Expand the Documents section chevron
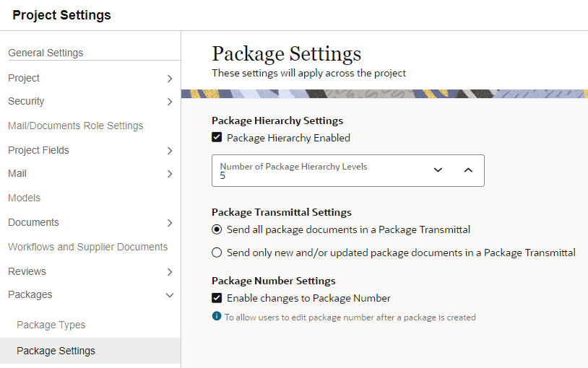The width and height of the screenshot is (588, 368). [170, 223]
